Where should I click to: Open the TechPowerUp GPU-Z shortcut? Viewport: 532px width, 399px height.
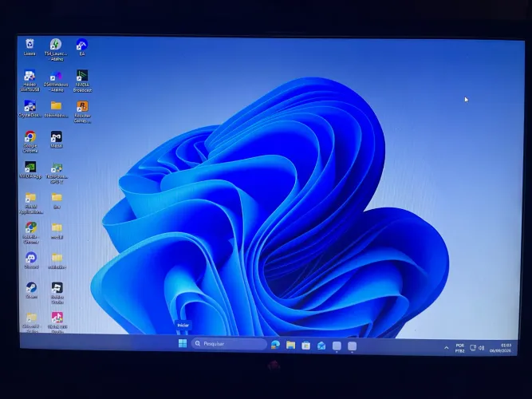pos(57,173)
